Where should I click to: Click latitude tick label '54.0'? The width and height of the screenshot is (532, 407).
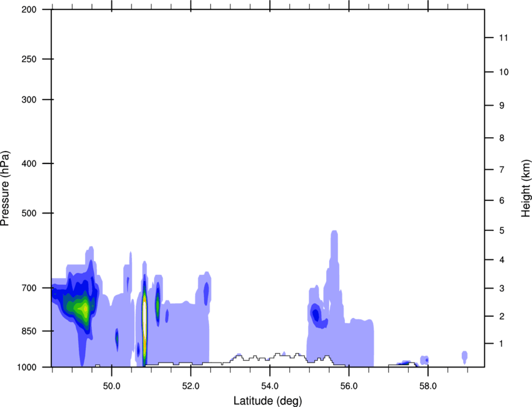click(x=270, y=386)
